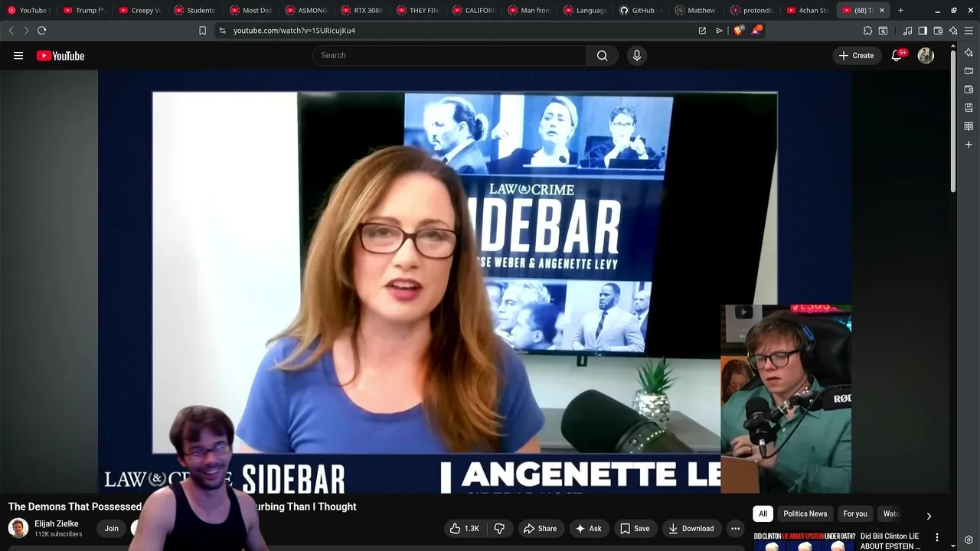This screenshot has height=551, width=980.
Task: Click the page vertical scrollbar thumb
Action: tap(953, 121)
